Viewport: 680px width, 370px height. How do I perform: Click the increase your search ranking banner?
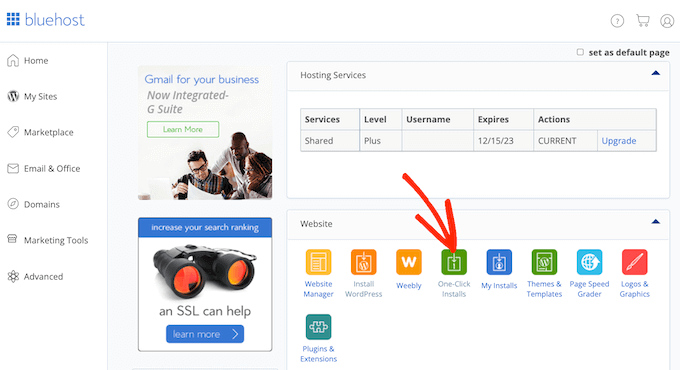[205, 227]
